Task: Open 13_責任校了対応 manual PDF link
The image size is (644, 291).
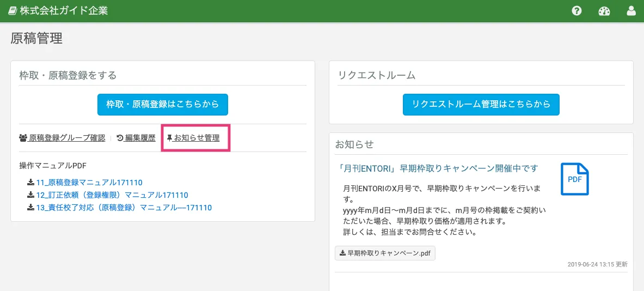Action: click(x=124, y=208)
